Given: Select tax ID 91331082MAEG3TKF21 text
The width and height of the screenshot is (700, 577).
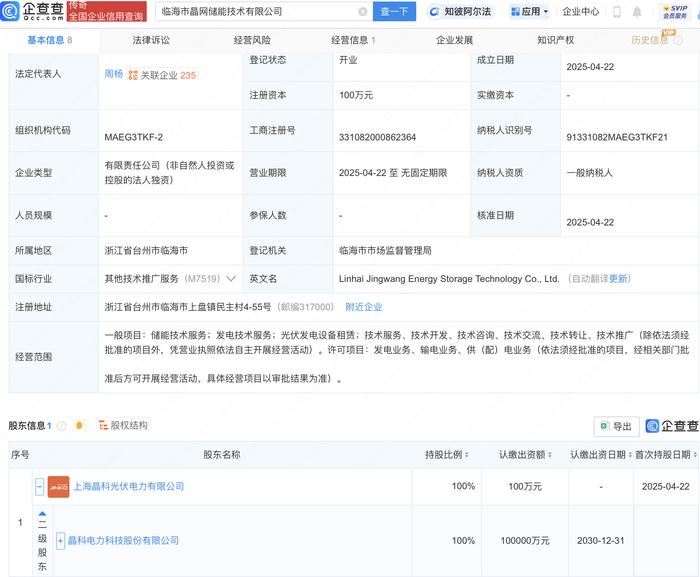Looking at the screenshot, I should click(x=617, y=137).
